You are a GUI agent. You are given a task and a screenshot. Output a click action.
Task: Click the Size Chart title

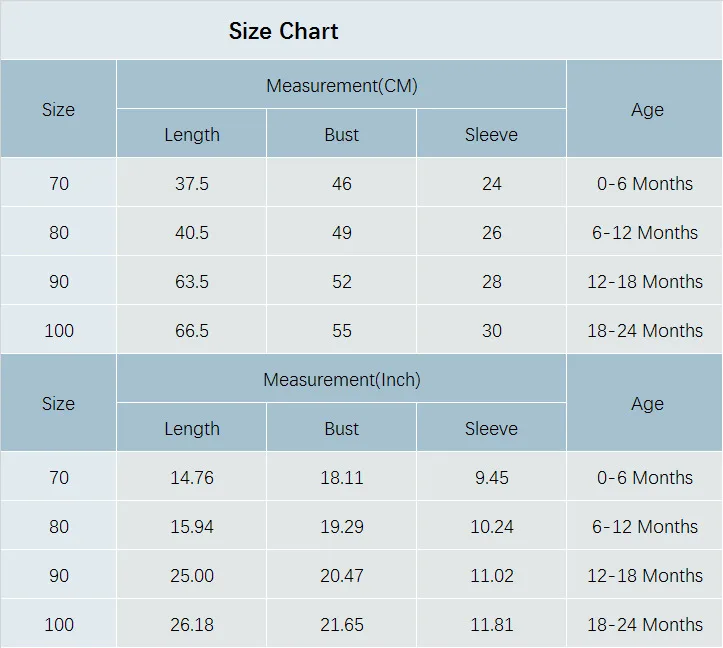(x=283, y=31)
